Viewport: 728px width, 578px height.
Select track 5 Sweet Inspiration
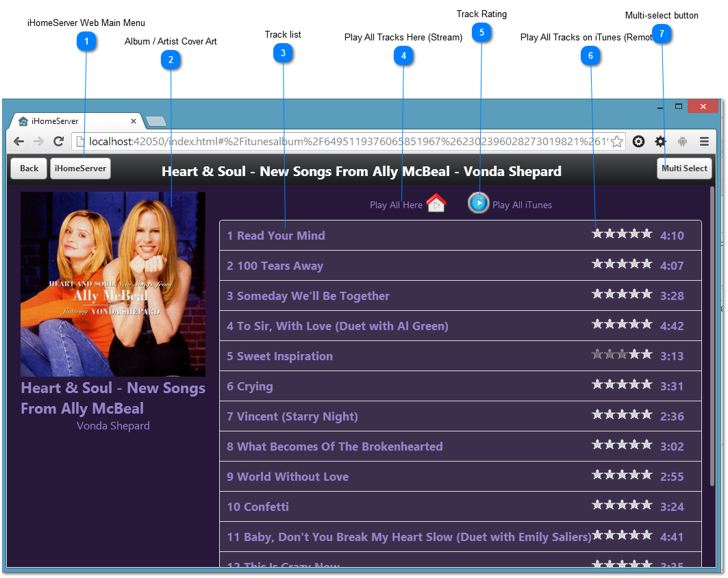(460, 356)
